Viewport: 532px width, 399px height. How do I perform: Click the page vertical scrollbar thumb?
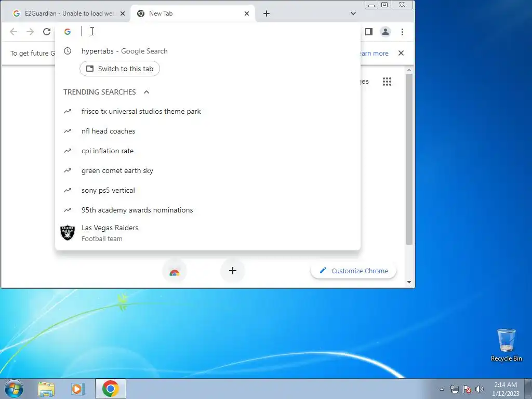[x=409, y=159]
